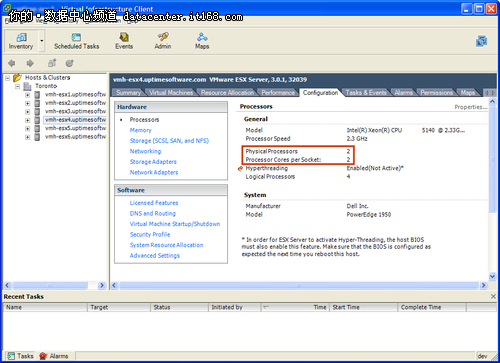Click the VMware logo icon at toolbar right
The height and width of the screenshot is (363, 500).
pos(481,41)
